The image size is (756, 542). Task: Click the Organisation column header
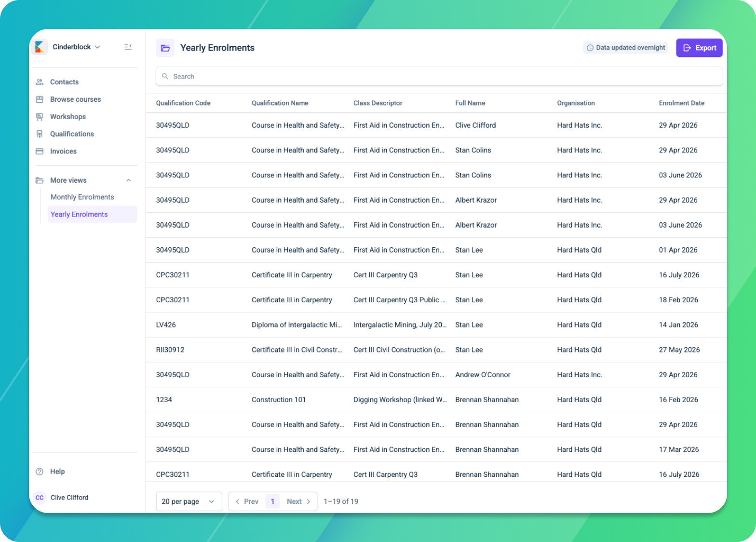point(576,103)
